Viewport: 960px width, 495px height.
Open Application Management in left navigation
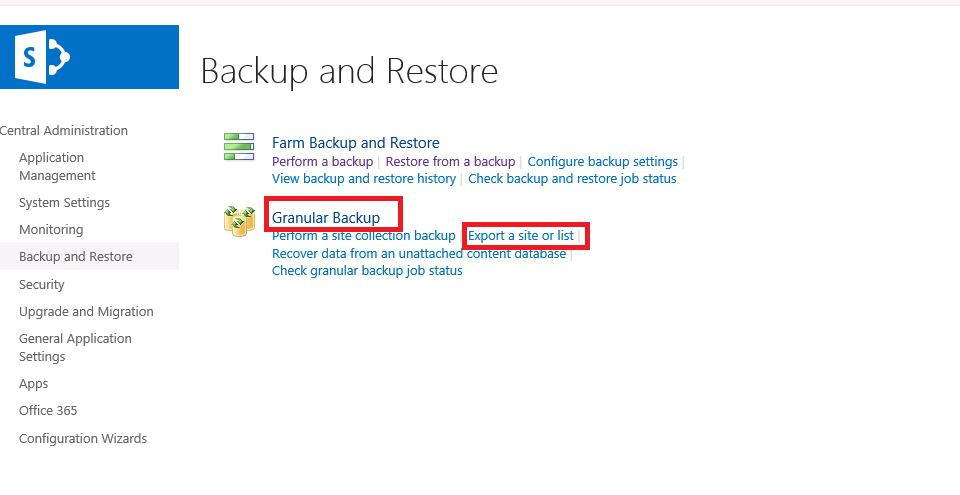click(57, 166)
